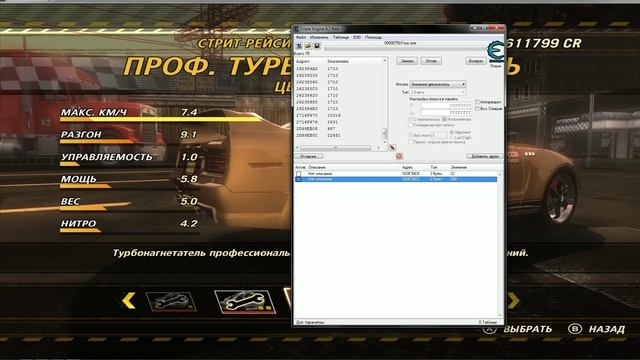Click the floppy disk save icon

[x=317, y=46]
